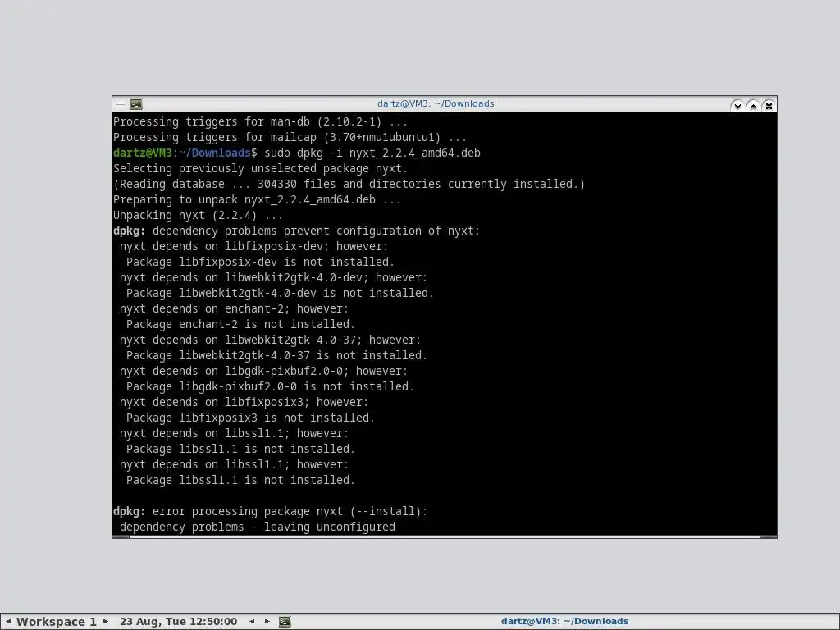This screenshot has height=630, width=840.
Task: Switch to previous workspace using left arrow
Action: tap(8, 622)
